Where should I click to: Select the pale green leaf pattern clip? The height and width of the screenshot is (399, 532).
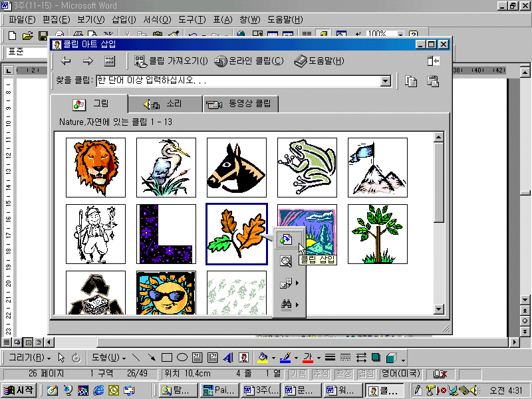click(237, 293)
